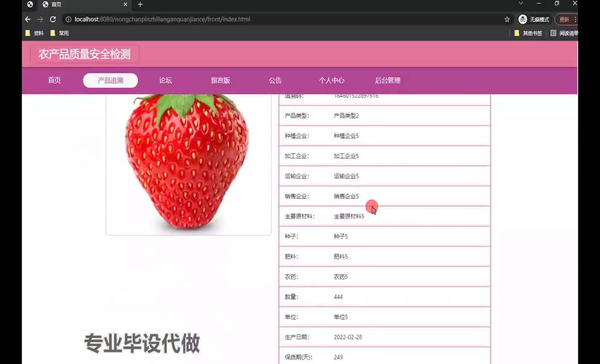Viewport: 600px width, 364px height.
Task: Click the 更新 browser update button
Action: coord(565,19)
